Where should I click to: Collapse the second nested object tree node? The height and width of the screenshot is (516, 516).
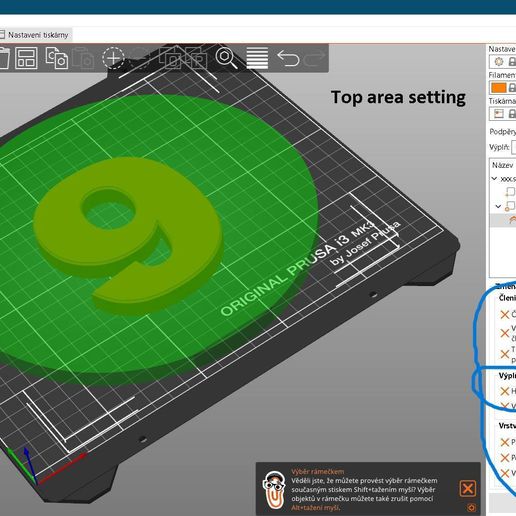[498, 206]
